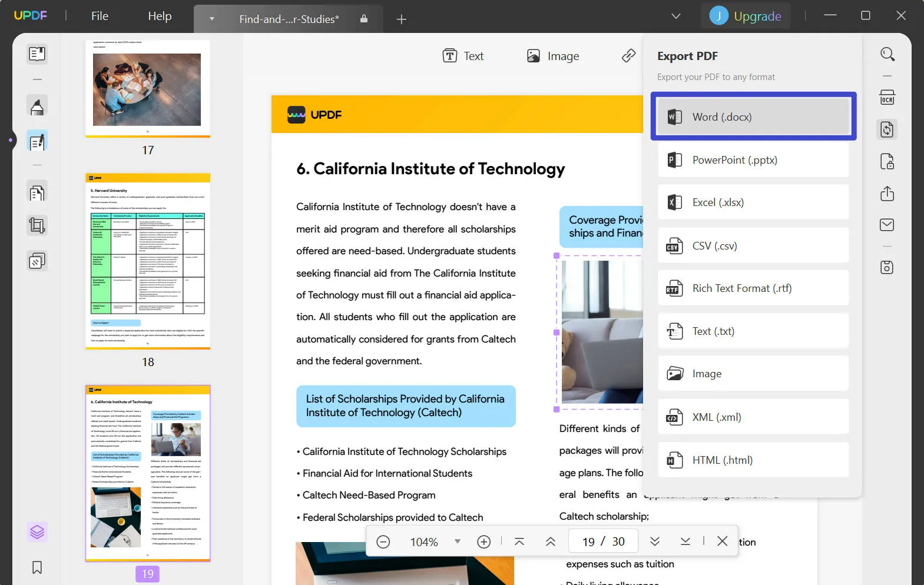The height and width of the screenshot is (585, 924).
Task: Open the File menu
Action: (x=100, y=16)
